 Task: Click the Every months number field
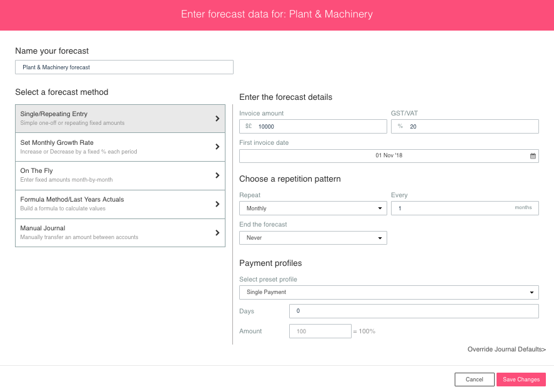click(x=465, y=208)
